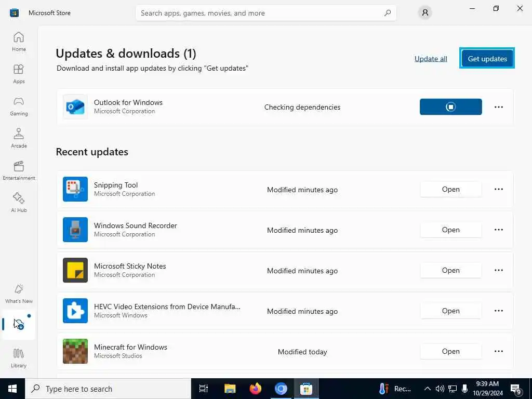The image size is (532, 399).
Task: Click the Windows Sound Recorder title
Action: (136, 225)
